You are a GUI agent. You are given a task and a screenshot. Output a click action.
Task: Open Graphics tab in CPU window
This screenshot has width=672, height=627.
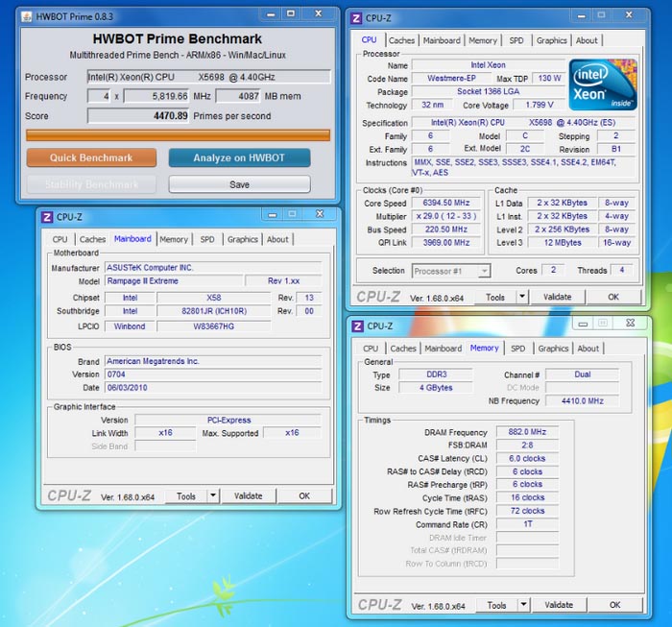point(552,40)
